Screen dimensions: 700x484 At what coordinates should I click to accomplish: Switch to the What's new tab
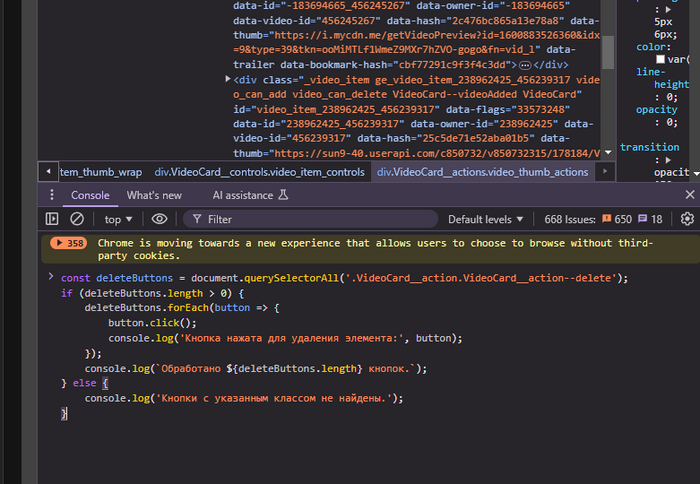click(x=154, y=195)
